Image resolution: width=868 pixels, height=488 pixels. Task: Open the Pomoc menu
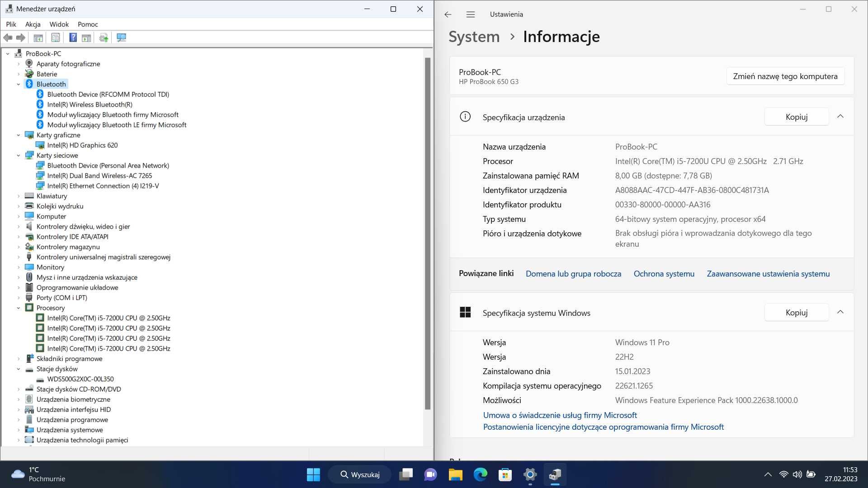click(x=88, y=24)
